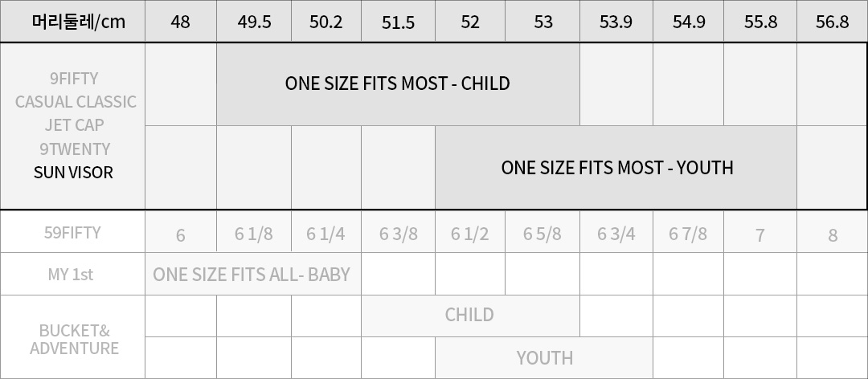Click the 6 1/8 size cell
The height and width of the screenshot is (379, 868).
click(253, 234)
